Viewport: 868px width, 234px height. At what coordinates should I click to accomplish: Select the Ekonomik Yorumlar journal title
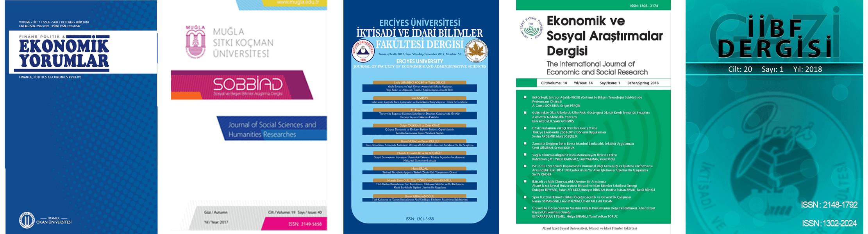coord(64,53)
